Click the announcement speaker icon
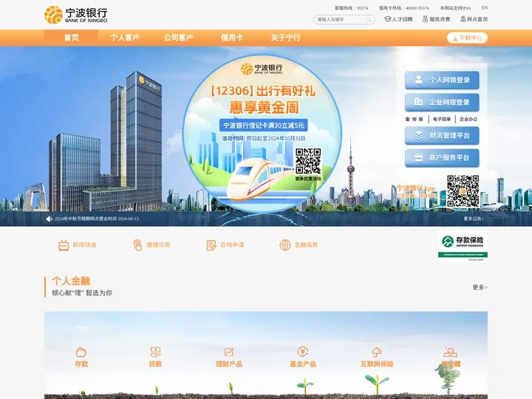 point(50,219)
